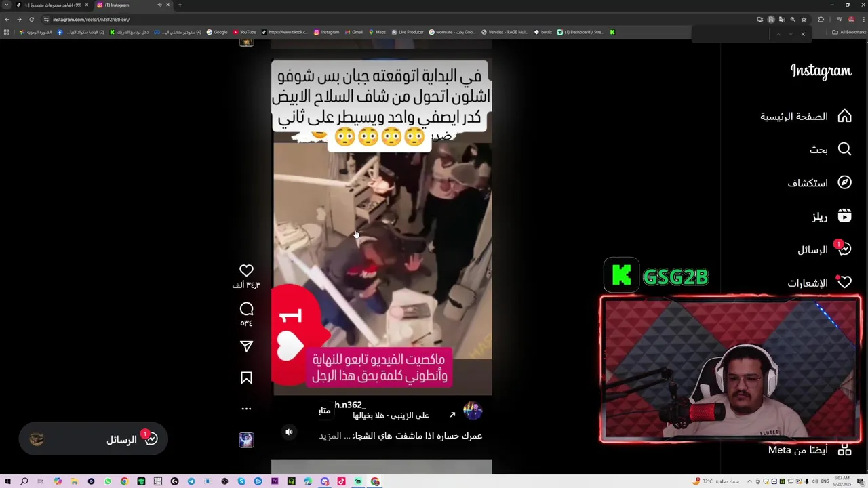The height and width of the screenshot is (488, 868).
Task: Open File Explorer from the taskbar
Action: point(74,481)
